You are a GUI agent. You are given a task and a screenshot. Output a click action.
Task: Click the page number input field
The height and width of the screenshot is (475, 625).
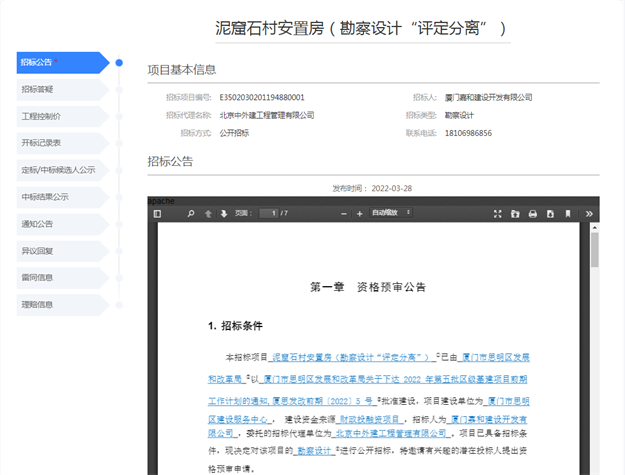(268, 213)
